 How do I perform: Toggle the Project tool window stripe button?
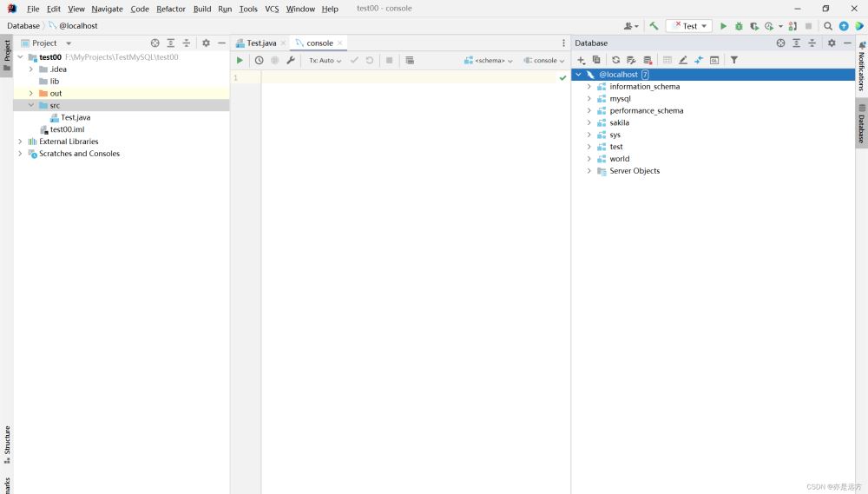click(x=7, y=54)
